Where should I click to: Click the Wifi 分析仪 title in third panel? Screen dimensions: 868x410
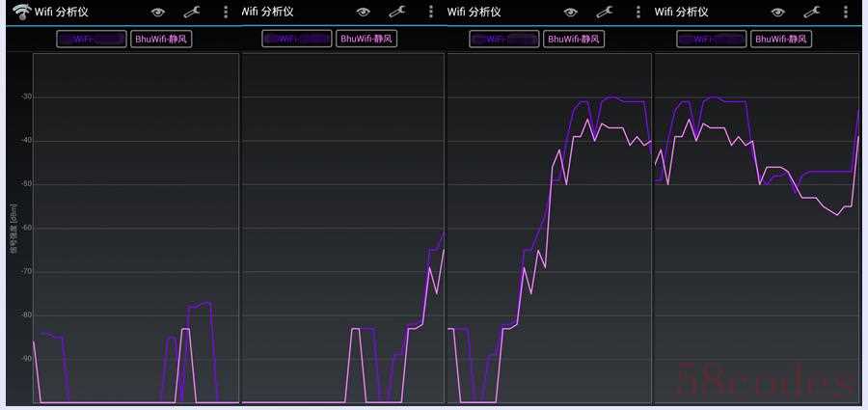[475, 13]
